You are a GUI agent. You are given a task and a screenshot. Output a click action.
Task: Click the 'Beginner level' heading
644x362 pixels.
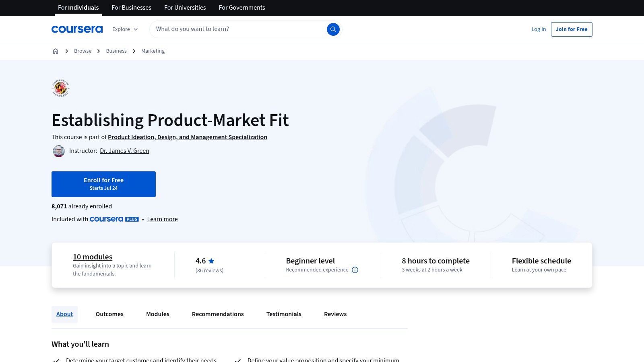pos(310,261)
